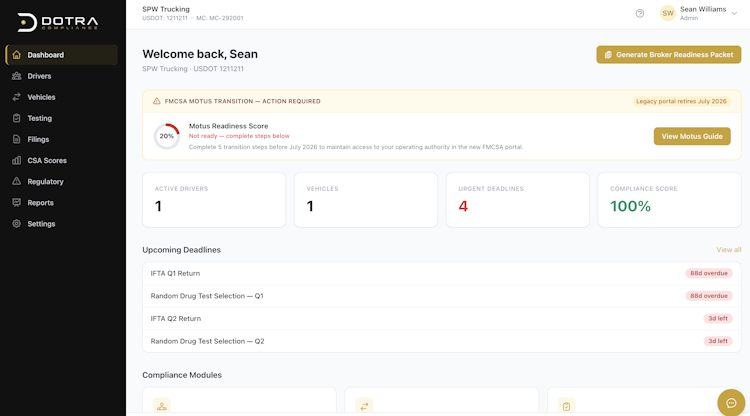Click the Reports icon in sidebar
Image resolution: width=750 pixels, height=416 pixels.
click(x=17, y=202)
